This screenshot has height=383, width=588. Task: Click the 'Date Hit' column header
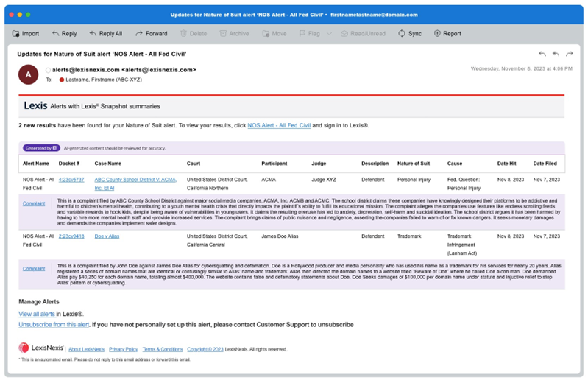pos(506,164)
